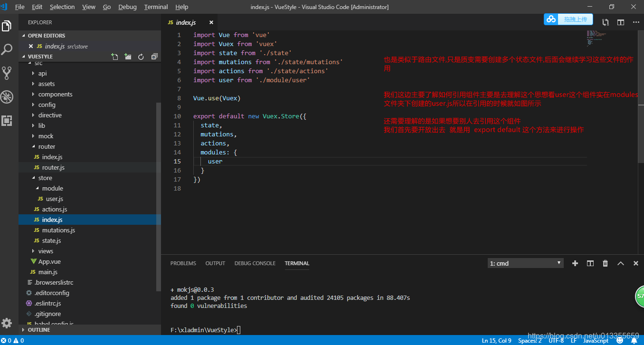The height and width of the screenshot is (345, 644).
Task: Open editor More Actions ellipsis
Action: 635,22
